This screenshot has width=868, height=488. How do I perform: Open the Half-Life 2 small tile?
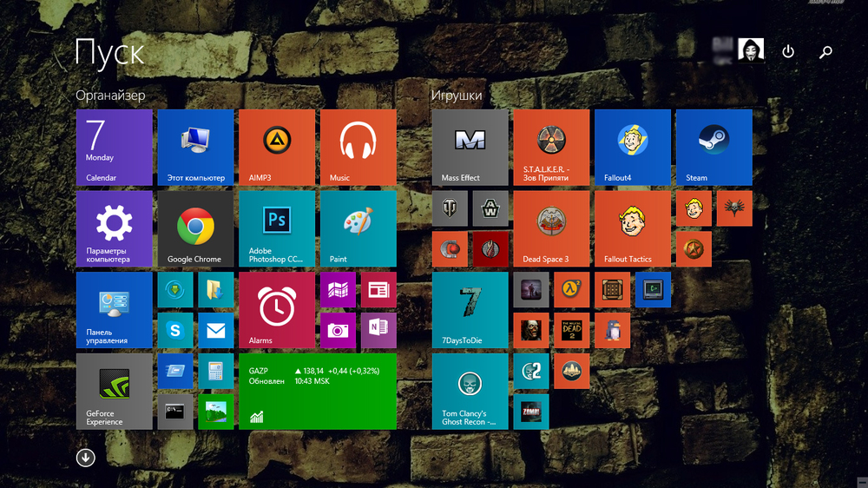click(x=571, y=290)
